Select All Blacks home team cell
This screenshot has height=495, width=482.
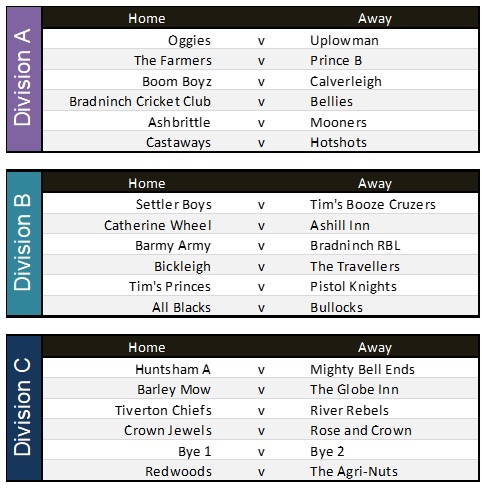click(x=181, y=307)
